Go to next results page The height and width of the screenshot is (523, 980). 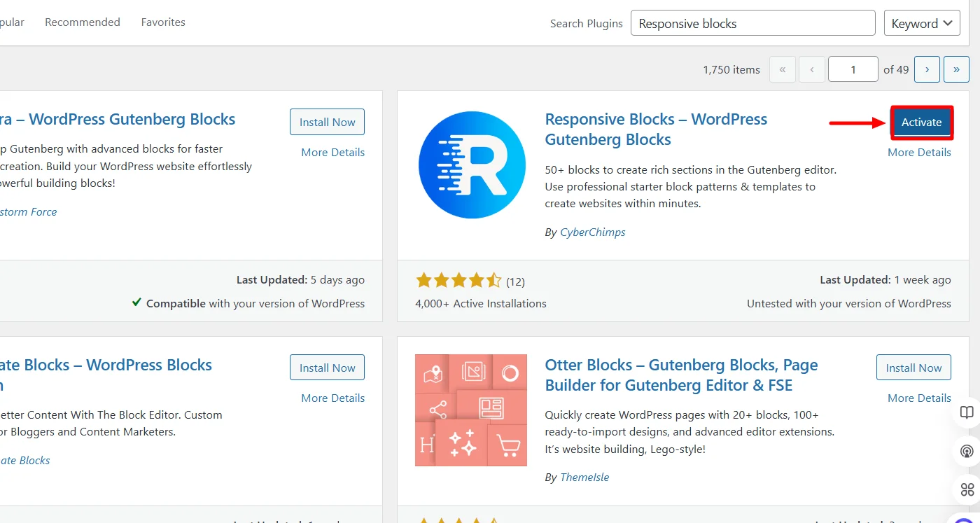click(x=927, y=69)
